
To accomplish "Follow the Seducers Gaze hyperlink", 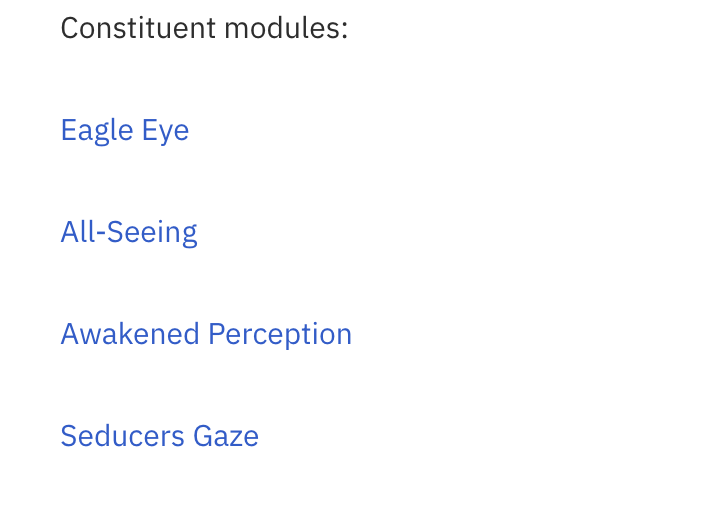I will coord(160,436).
